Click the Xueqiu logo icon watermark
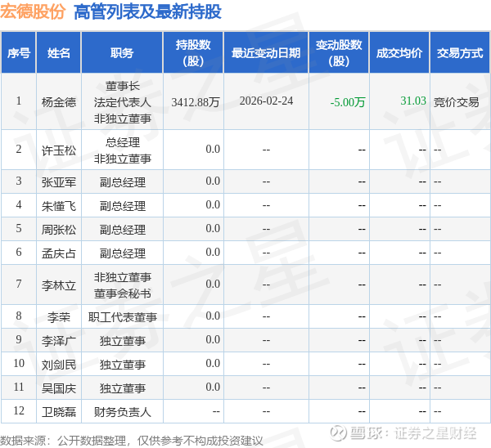The height and width of the screenshot is (448, 491). coord(339,433)
